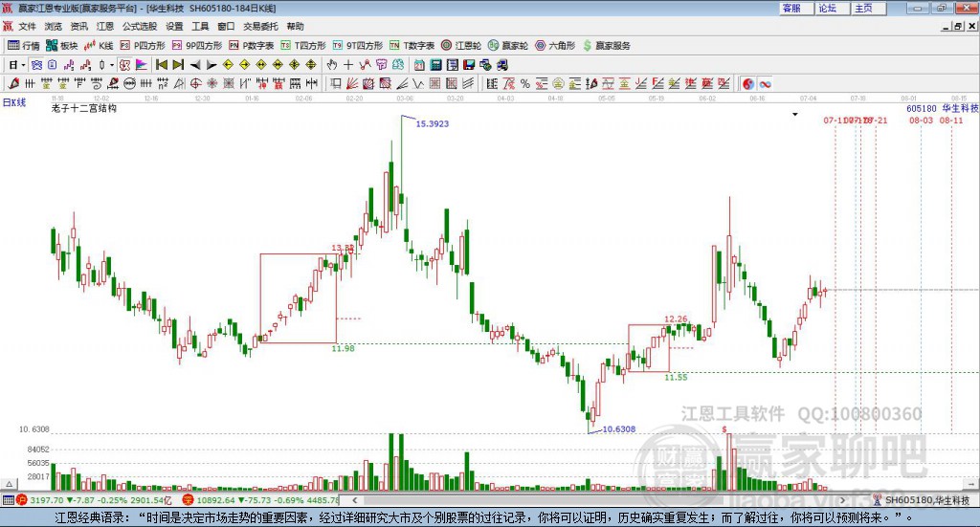This screenshot has height=527, width=980.
Task: Click the down arrow at right edge bottom
Action: click(x=972, y=484)
